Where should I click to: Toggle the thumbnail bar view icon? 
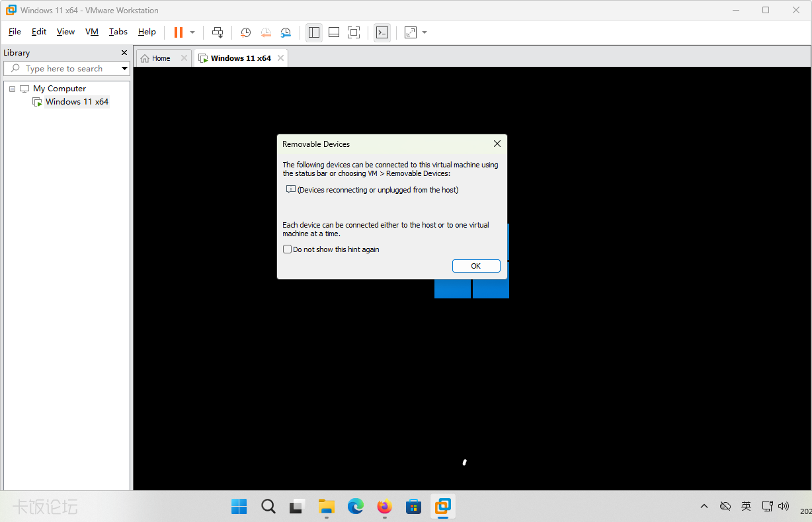(x=334, y=32)
